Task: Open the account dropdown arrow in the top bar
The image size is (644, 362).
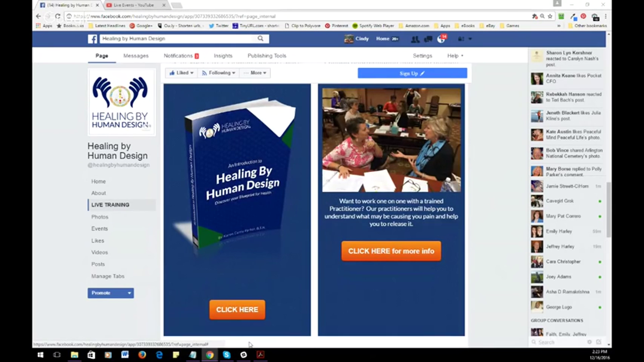Action: tap(470, 39)
